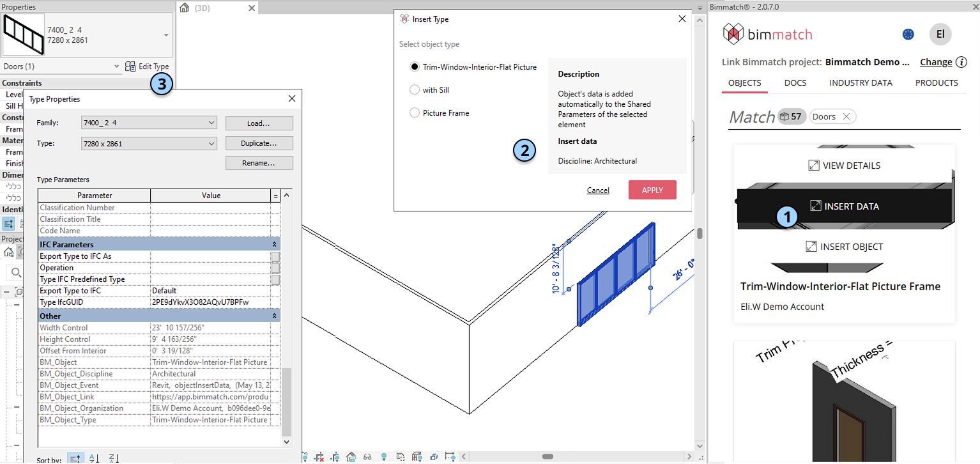Open the El user avatar in Bimmatch

[940, 35]
